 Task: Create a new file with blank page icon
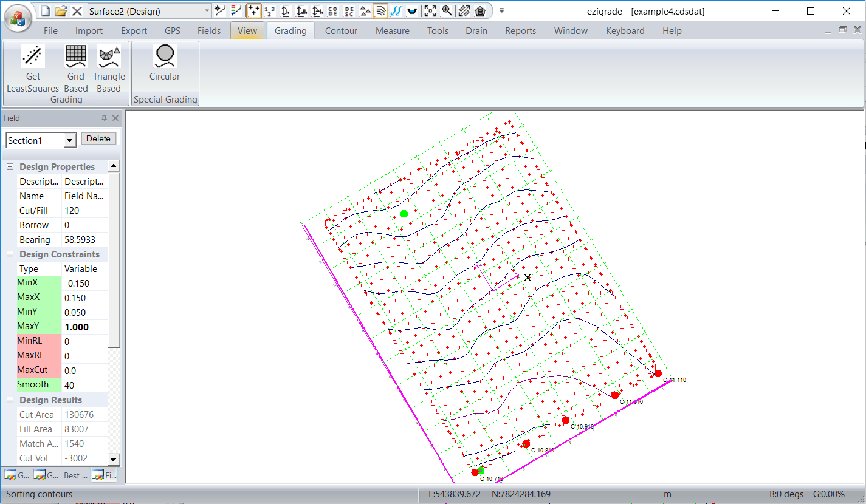coord(45,11)
